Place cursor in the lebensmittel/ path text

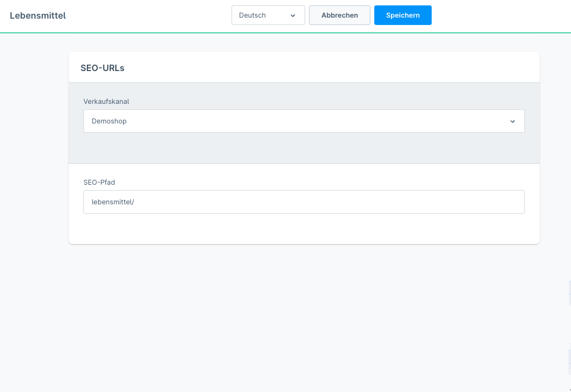(113, 202)
